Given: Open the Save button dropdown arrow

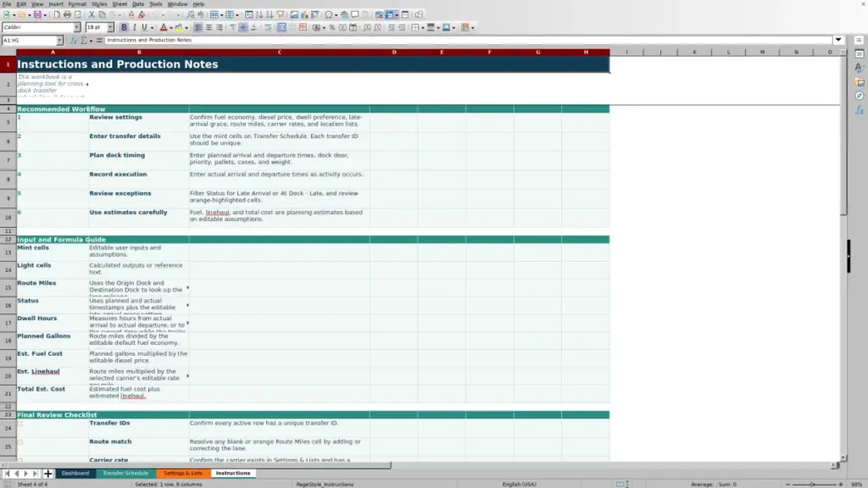Looking at the screenshot, I should [x=44, y=15].
